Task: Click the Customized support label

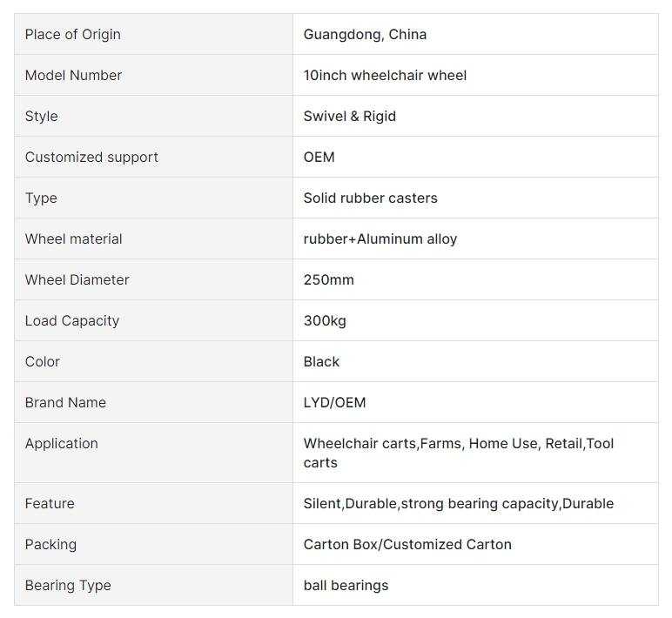Action: click(91, 157)
